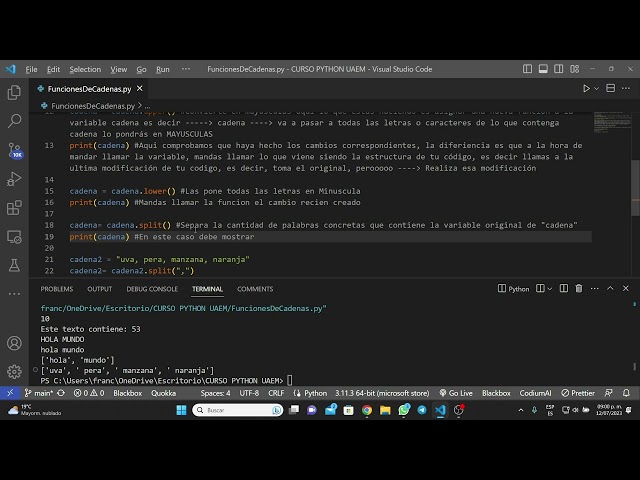The height and width of the screenshot is (480, 640).
Task: Switch to the COMMENTS panel tab
Action: (x=255, y=289)
